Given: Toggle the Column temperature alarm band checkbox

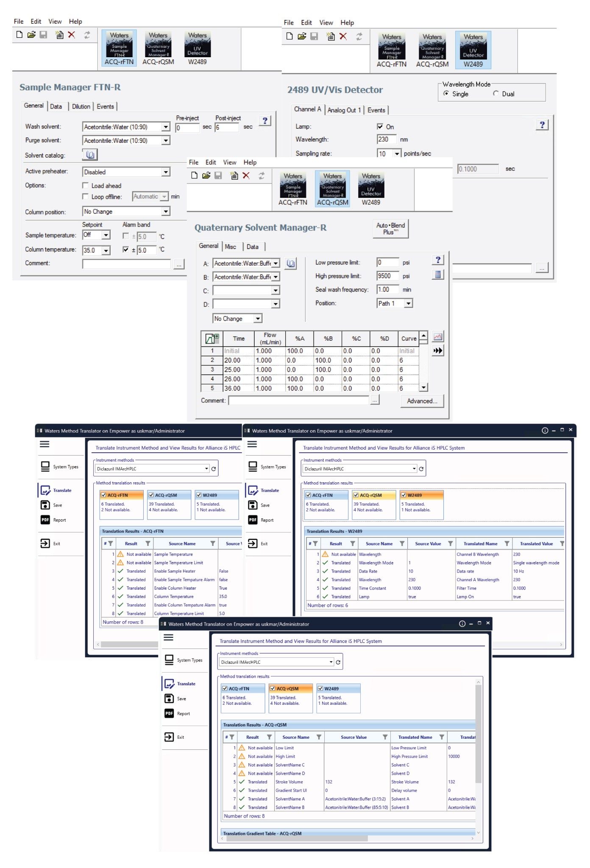Looking at the screenshot, I should point(125,249).
